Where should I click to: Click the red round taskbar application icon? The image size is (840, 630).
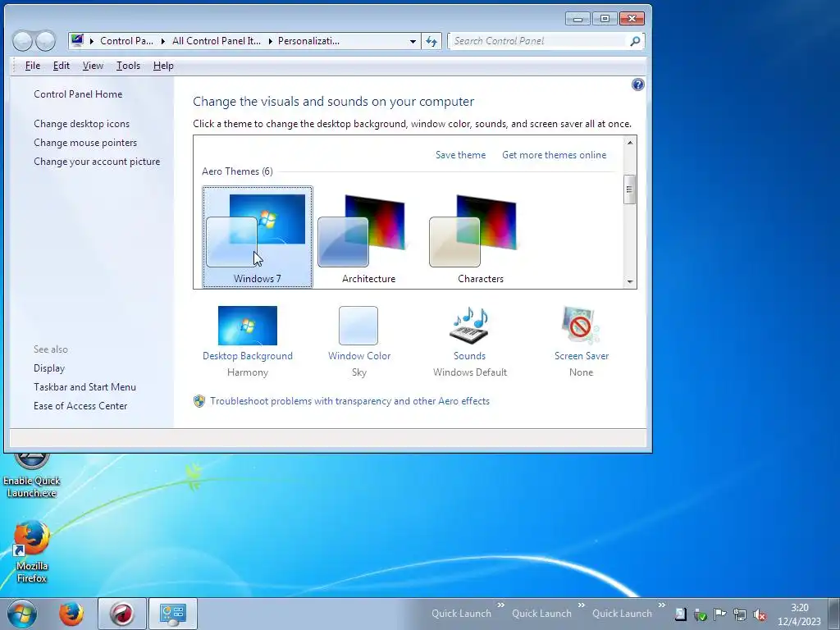click(x=122, y=614)
